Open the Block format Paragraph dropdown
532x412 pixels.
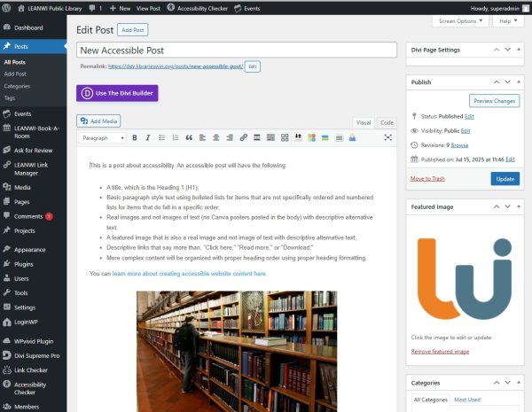(x=103, y=138)
